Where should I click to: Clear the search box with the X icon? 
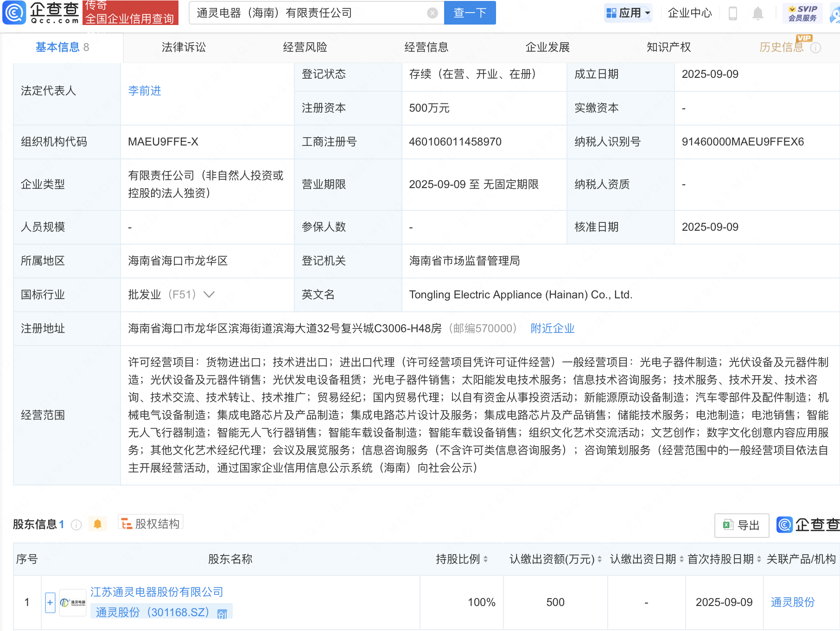pos(433,13)
